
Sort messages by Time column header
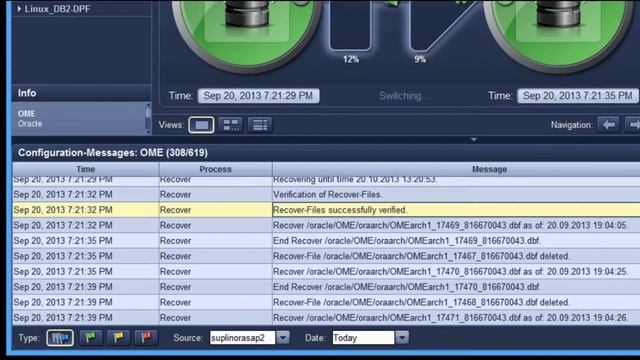pyautogui.click(x=86, y=169)
